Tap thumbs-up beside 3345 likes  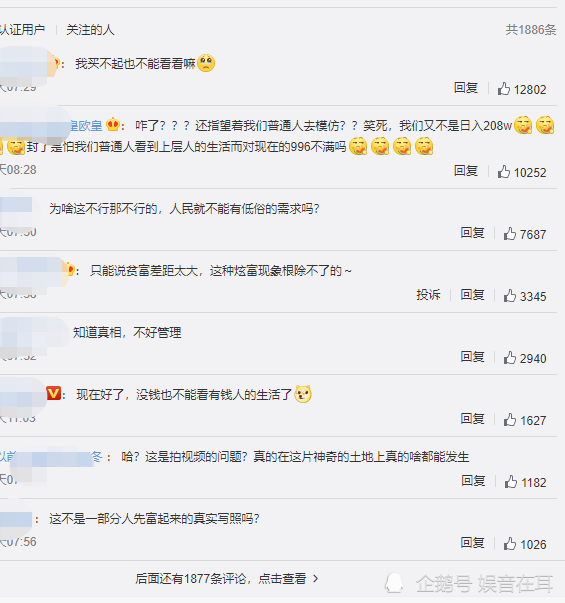click(510, 296)
